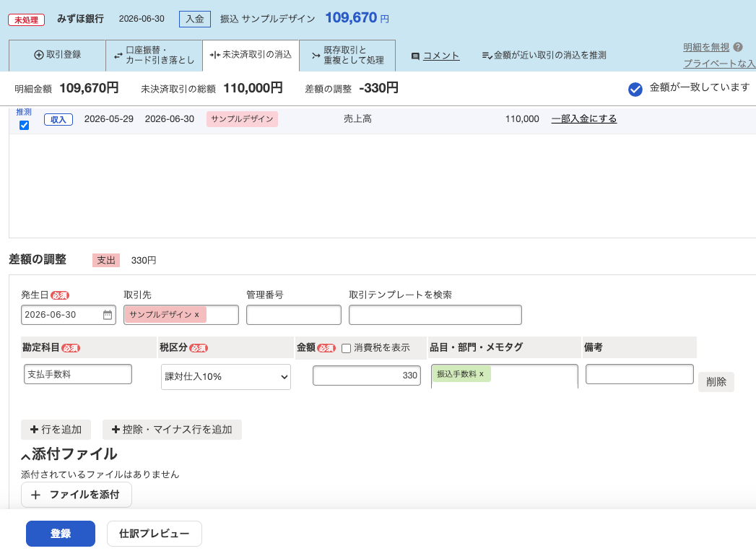Image resolution: width=756 pixels, height=551 pixels.
Task: Click ファイルを添付 button
Action: pyautogui.click(x=77, y=495)
